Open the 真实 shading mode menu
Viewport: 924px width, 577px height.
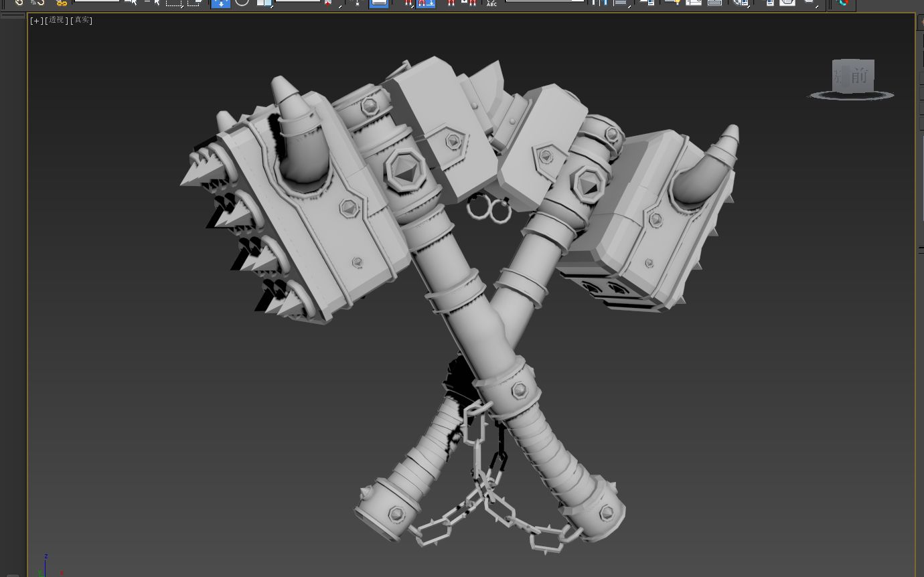tap(81, 20)
